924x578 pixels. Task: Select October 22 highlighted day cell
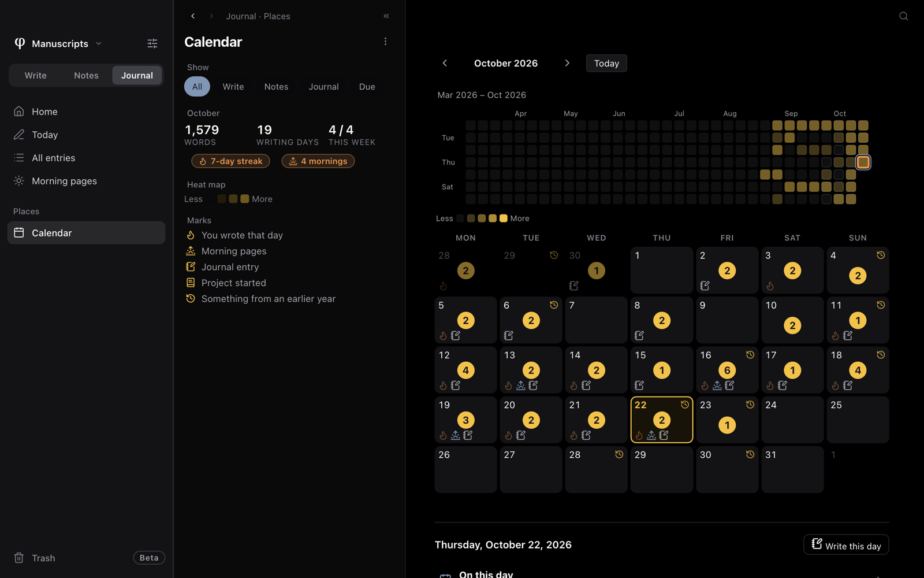[662, 420]
